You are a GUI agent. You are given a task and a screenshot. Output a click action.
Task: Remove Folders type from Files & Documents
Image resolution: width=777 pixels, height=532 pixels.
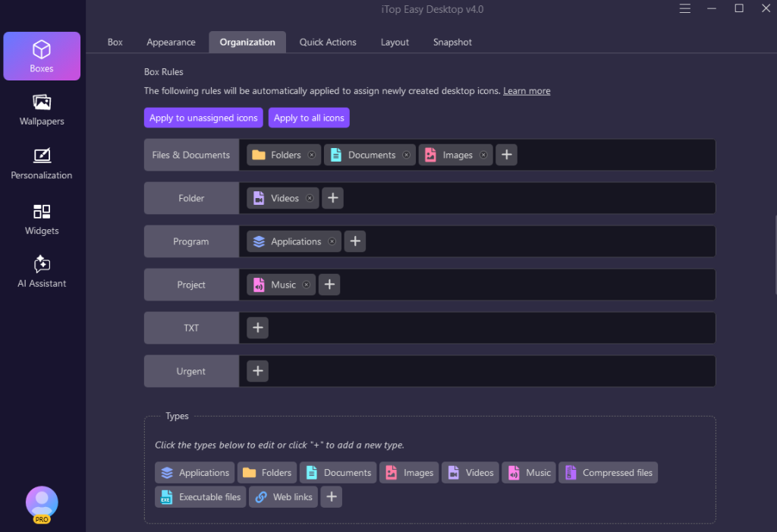pyautogui.click(x=311, y=155)
